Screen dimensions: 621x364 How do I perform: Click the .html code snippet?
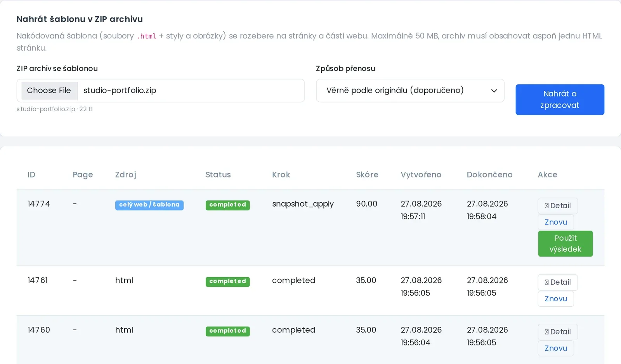tap(146, 36)
